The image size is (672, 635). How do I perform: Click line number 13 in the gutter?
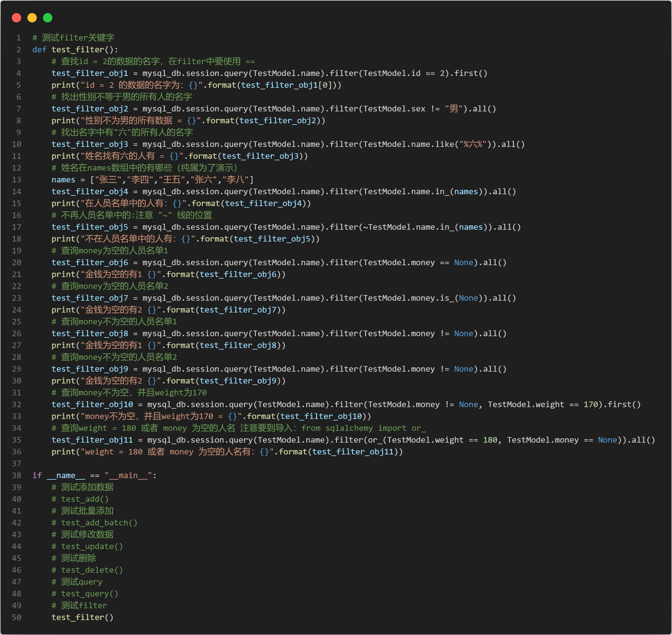[x=17, y=180]
